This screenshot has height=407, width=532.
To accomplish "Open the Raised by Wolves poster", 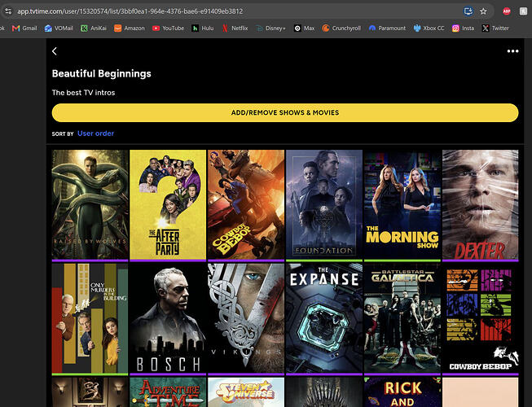I will 90,204.
